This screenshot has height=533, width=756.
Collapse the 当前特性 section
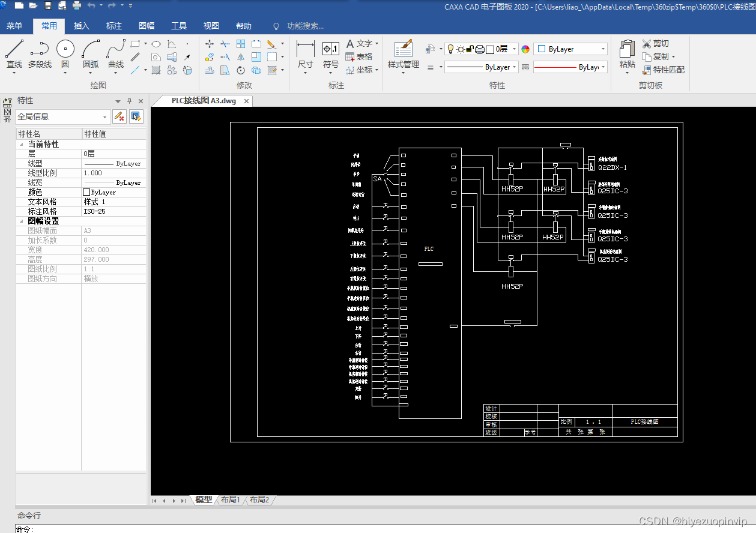pyautogui.click(x=22, y=145)
